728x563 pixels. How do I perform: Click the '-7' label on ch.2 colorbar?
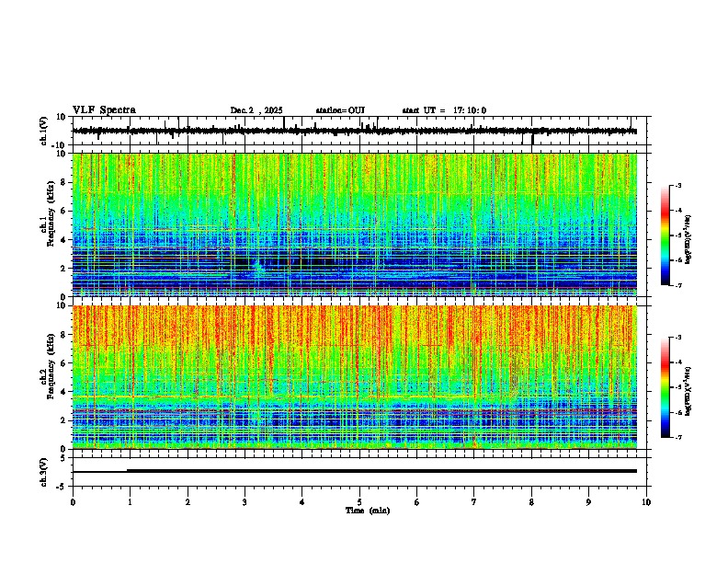[x=678, y=437]
